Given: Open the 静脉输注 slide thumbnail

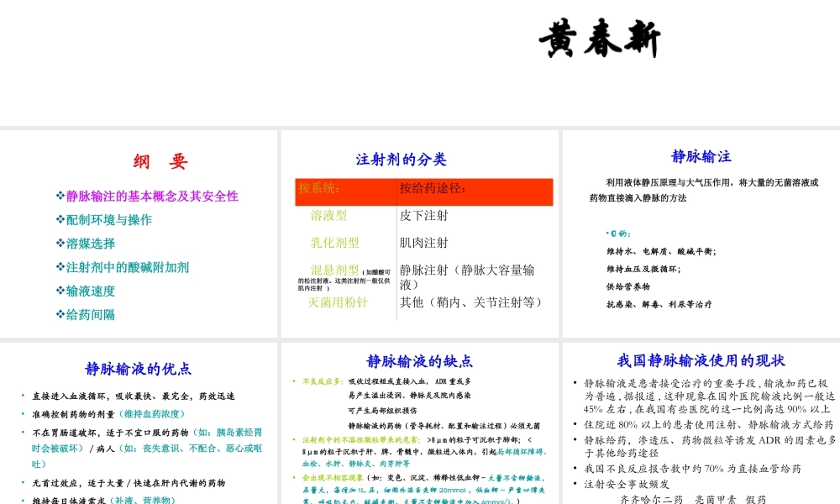Looking at the screenshot, I should [701, 234].
